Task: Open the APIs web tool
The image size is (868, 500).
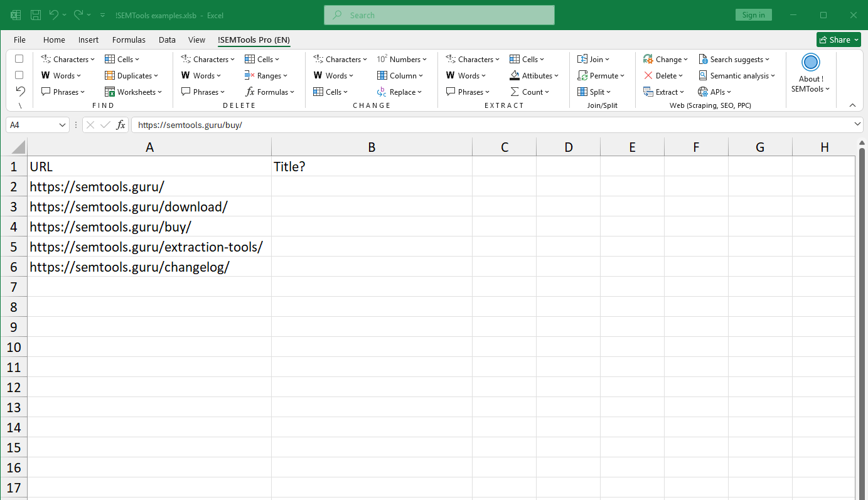Action: click(715, 92)
